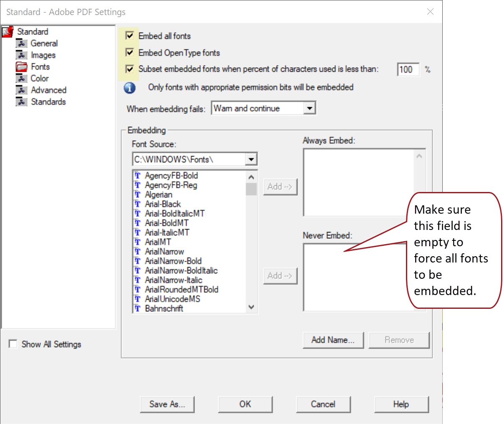504x424 pixels.
Task: Click the ArialUnicodeMS TrueType icon
Action: 138,299
